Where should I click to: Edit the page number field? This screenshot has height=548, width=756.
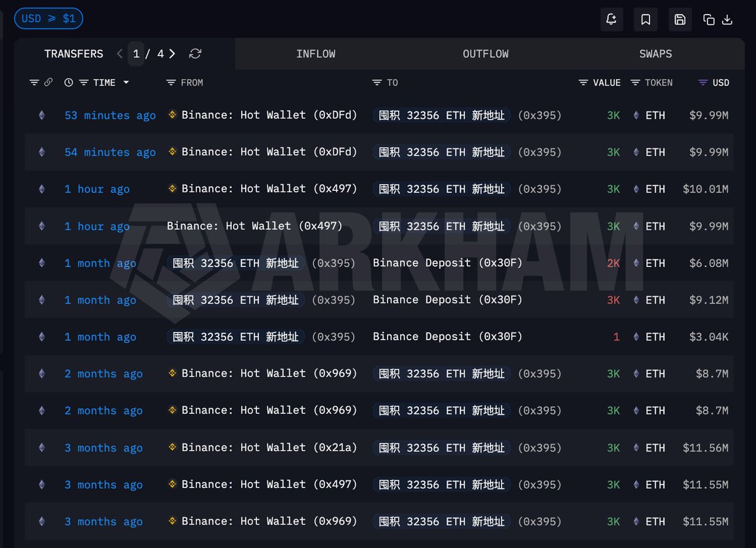coord(136,54)
